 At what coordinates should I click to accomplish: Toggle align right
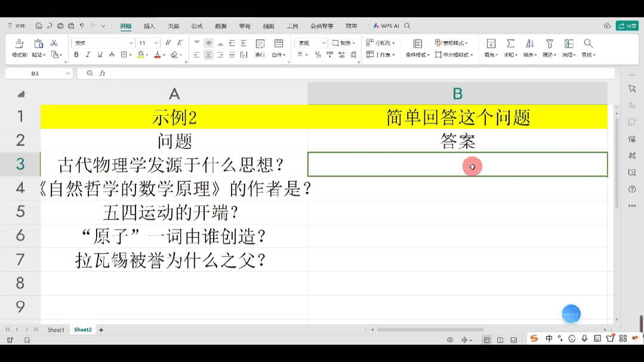[220, 55]
